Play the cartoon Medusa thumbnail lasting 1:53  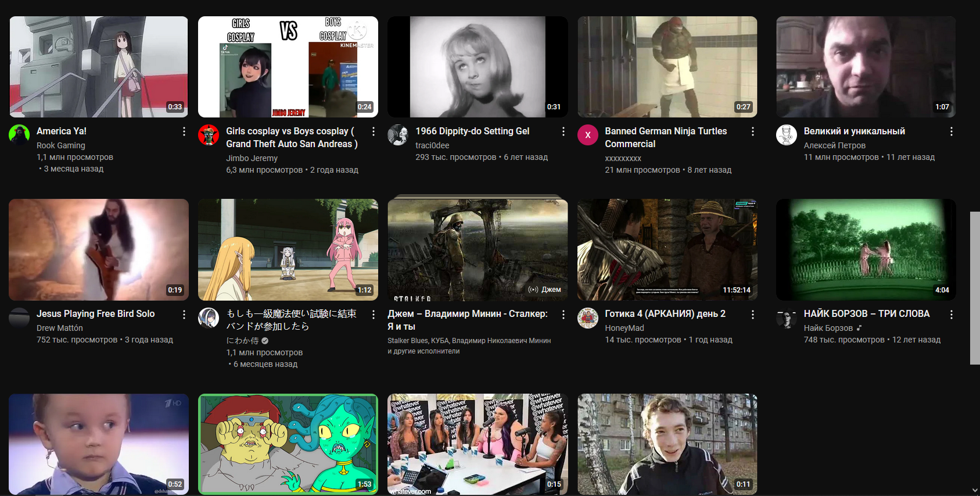pyautogui.click(x=288, y=444)
